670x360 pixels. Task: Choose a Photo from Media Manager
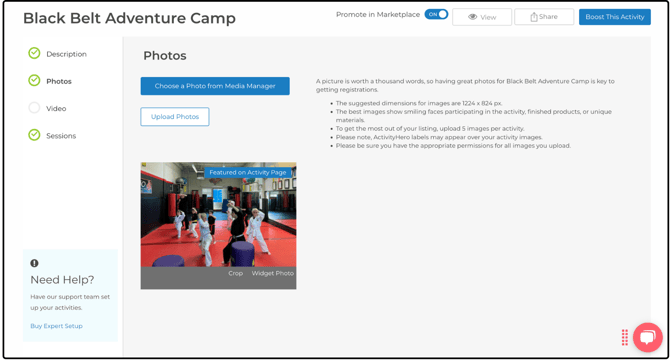tap(215, 86)
